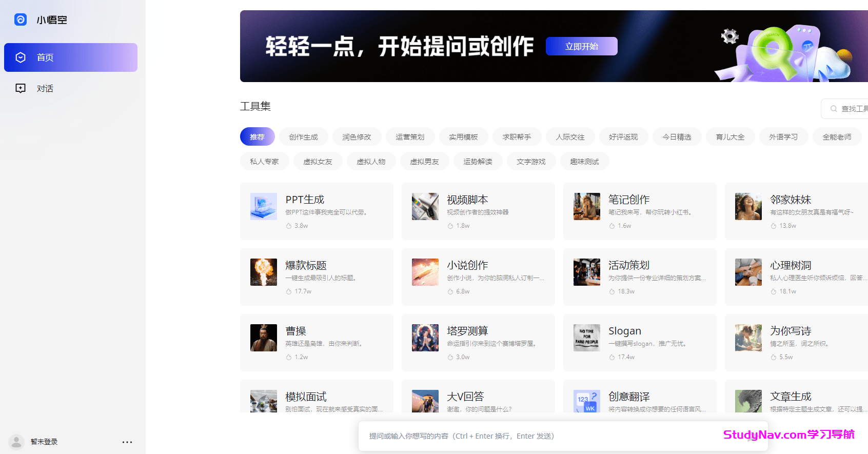Switch to the 润色修改 category
The height and width of the screenshot is (454, 868).
click(357, 137)
